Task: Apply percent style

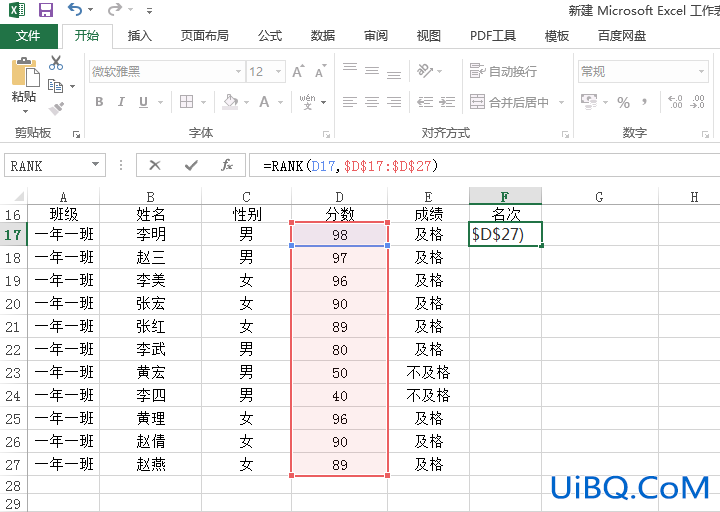Action: click(623, 102)
